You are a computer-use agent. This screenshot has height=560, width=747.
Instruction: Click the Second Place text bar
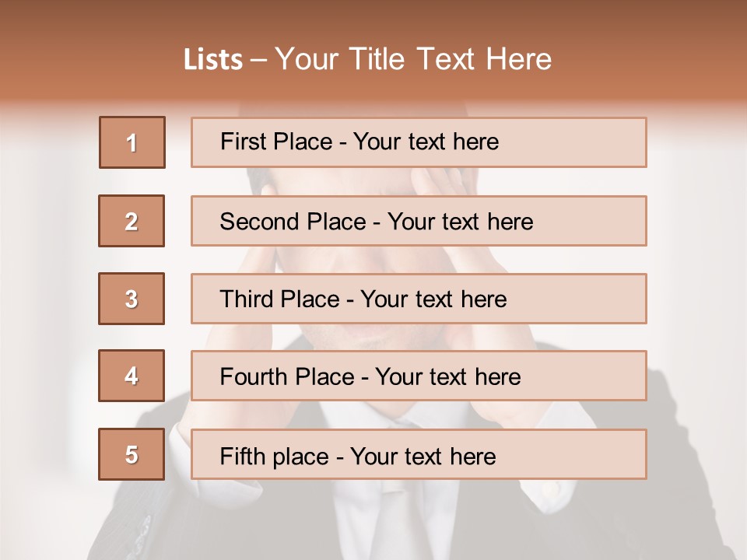click(x=419, y=221)
